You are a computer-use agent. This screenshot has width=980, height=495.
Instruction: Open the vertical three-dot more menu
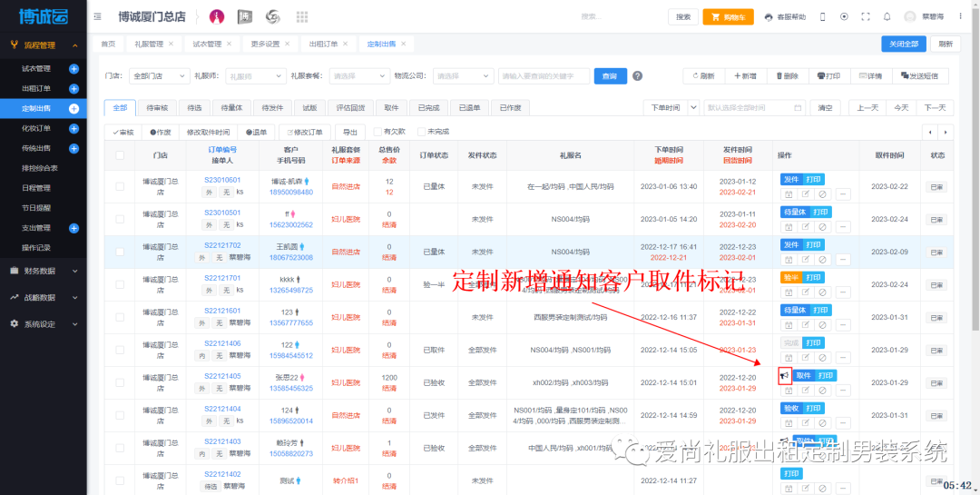(x=960, y=17)
